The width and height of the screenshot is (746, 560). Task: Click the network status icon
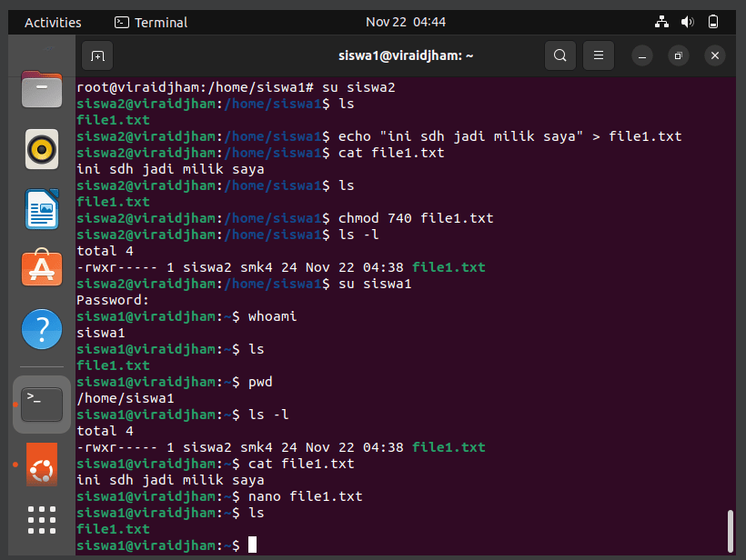click(x=661, y=22)
